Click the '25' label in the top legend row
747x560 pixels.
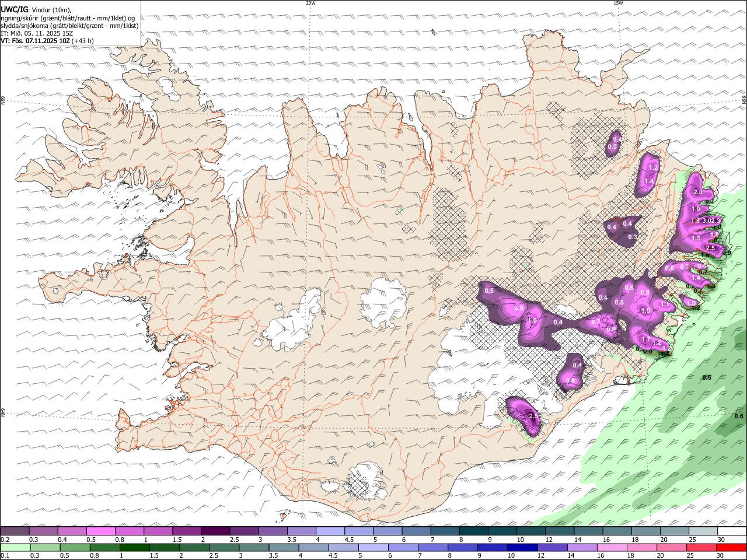click(x=693, y=540)
